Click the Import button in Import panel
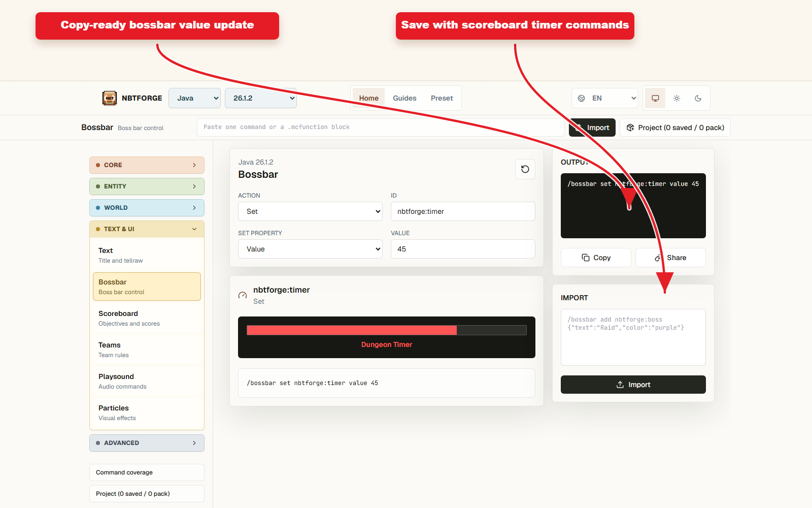This screenshot has width=812, height=508. (633, 385)
